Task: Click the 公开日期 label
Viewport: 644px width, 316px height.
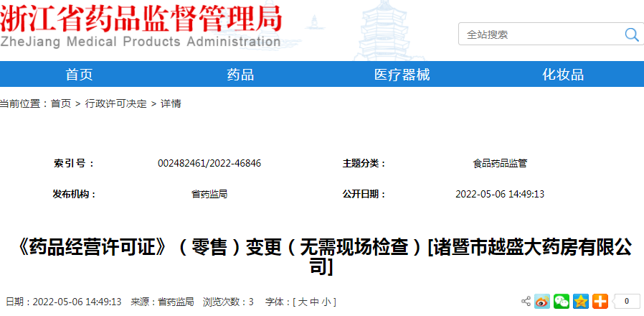Action: 365,194
